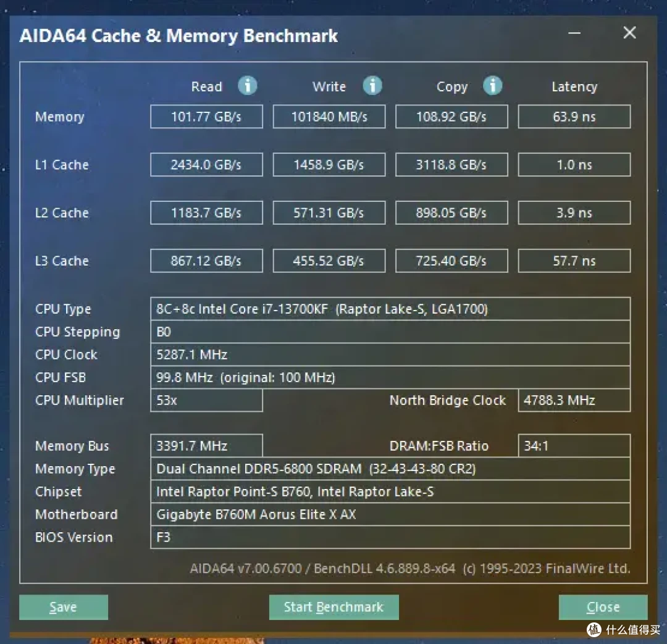Select L3 Cache Read value 867.12 GB/s

click(x=206, y=261)
